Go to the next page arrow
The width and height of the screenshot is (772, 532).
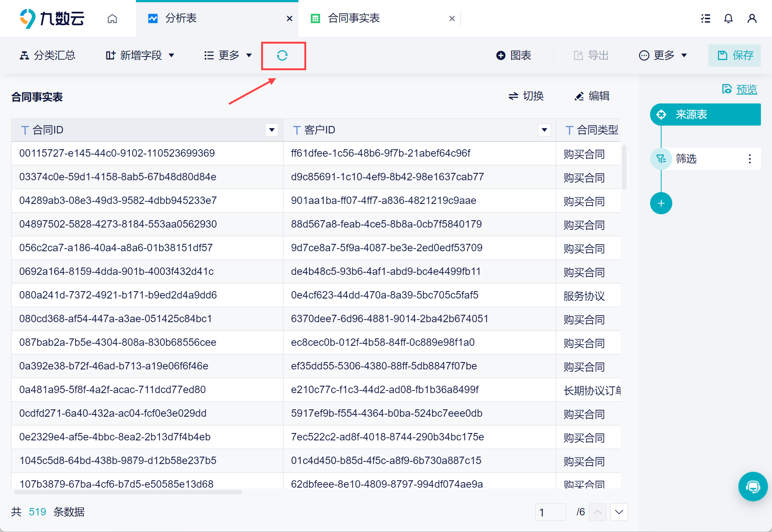click(619, 512)
